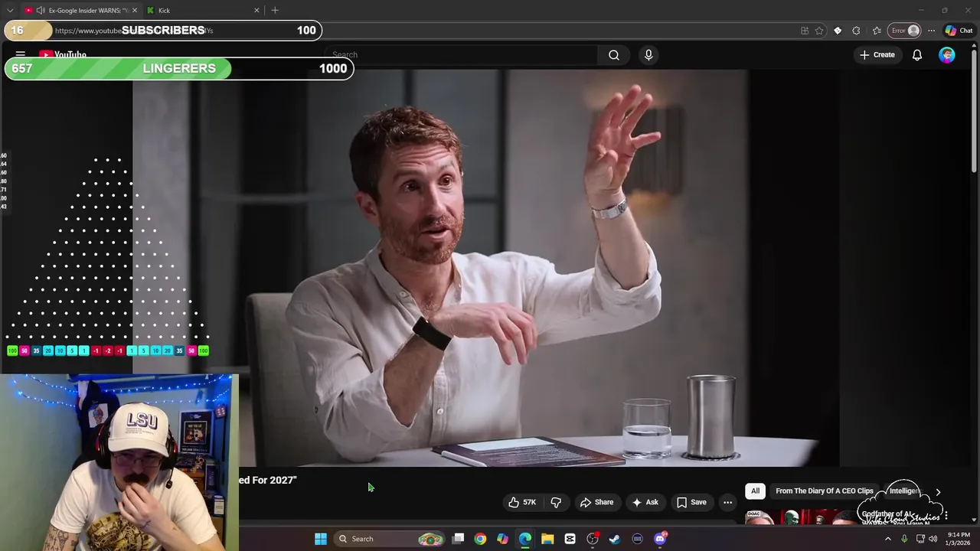The width and height of the screenshot is (980, 551).
Task: Open the Copilot app on the taskbar
Action: click(502, 539)
